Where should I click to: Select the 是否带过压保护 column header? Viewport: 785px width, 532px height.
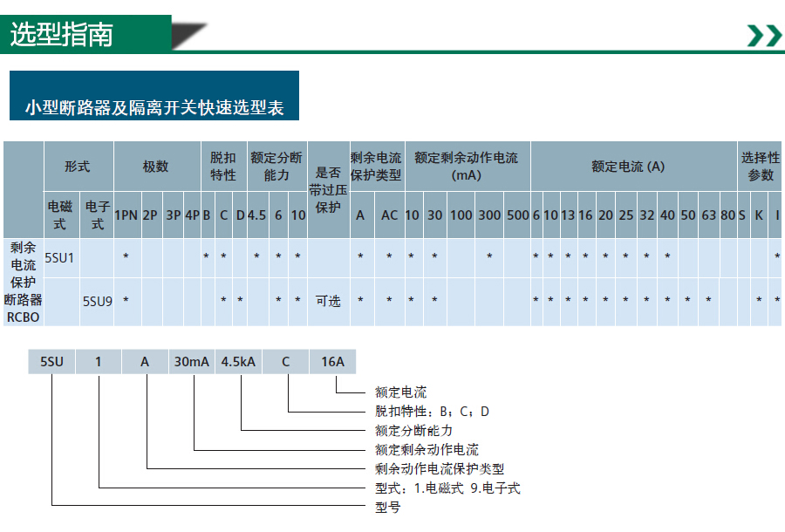click(x=329, y=189)
